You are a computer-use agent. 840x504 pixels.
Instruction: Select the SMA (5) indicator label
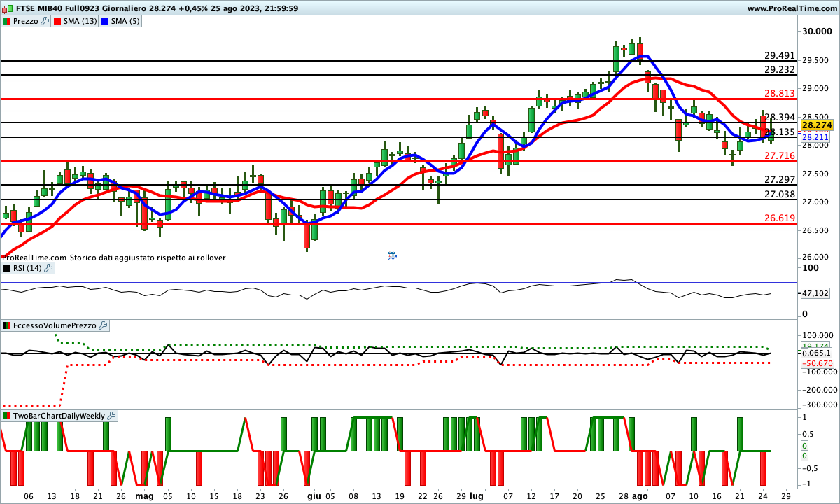coord(125,21)
